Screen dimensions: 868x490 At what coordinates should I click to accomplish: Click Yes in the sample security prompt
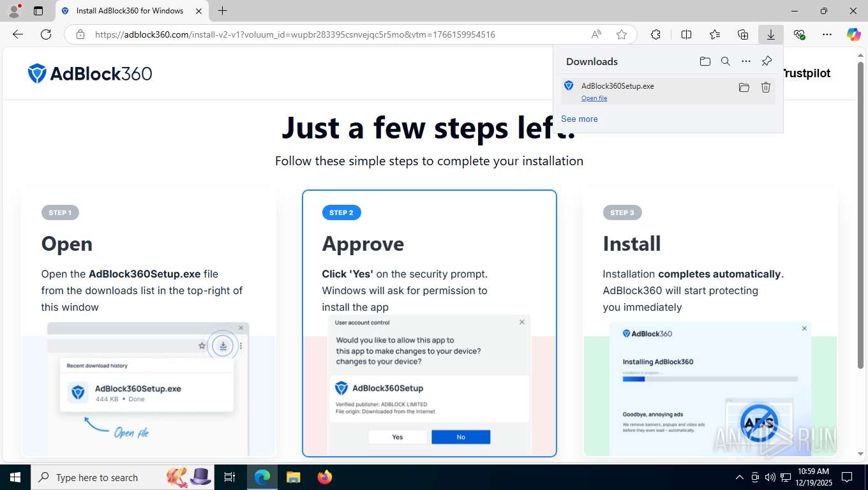[x=398, y=437]
